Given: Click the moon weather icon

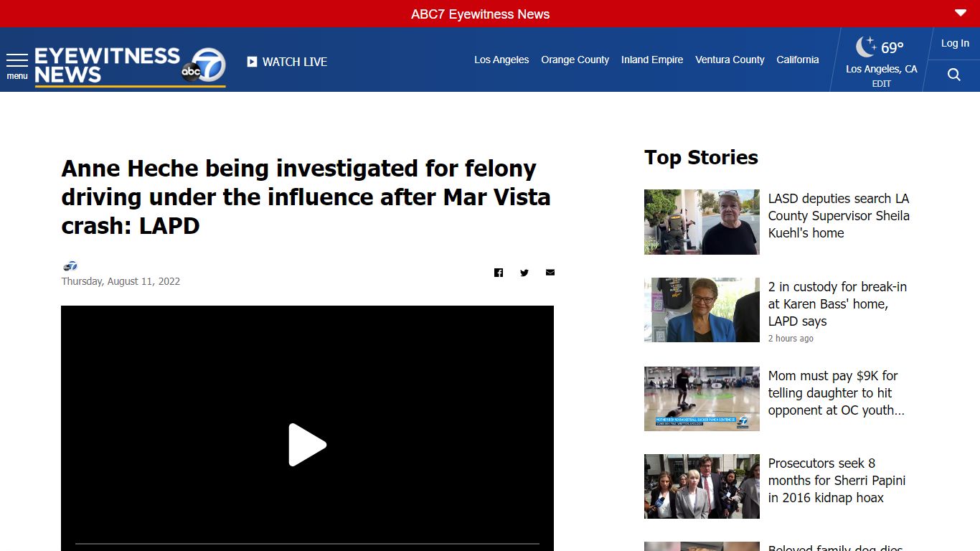Looking at the screenshot, I should [x=866, y=47].
